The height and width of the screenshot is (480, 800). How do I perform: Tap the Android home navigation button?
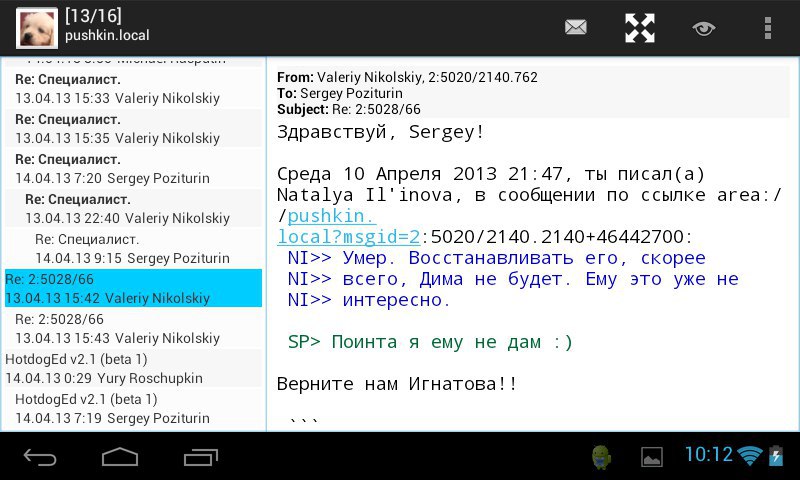[120, 457]
